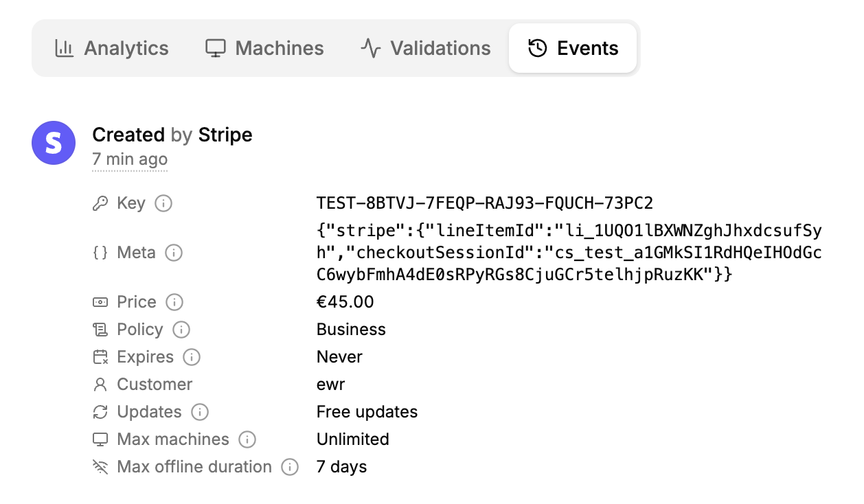
Task: Click the Meta JSON stripe value
Action: coord(569,253)
